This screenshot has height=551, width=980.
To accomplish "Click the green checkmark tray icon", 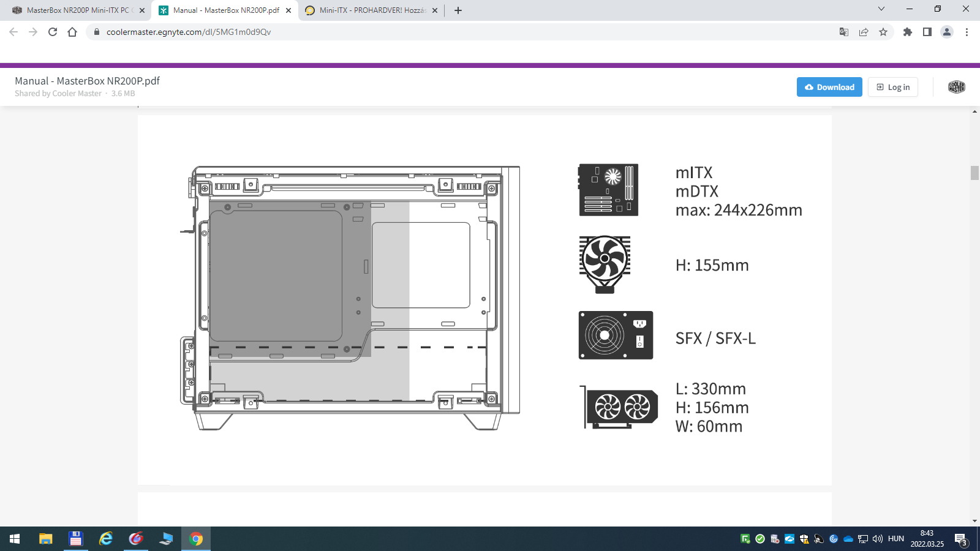I will 760,539.
